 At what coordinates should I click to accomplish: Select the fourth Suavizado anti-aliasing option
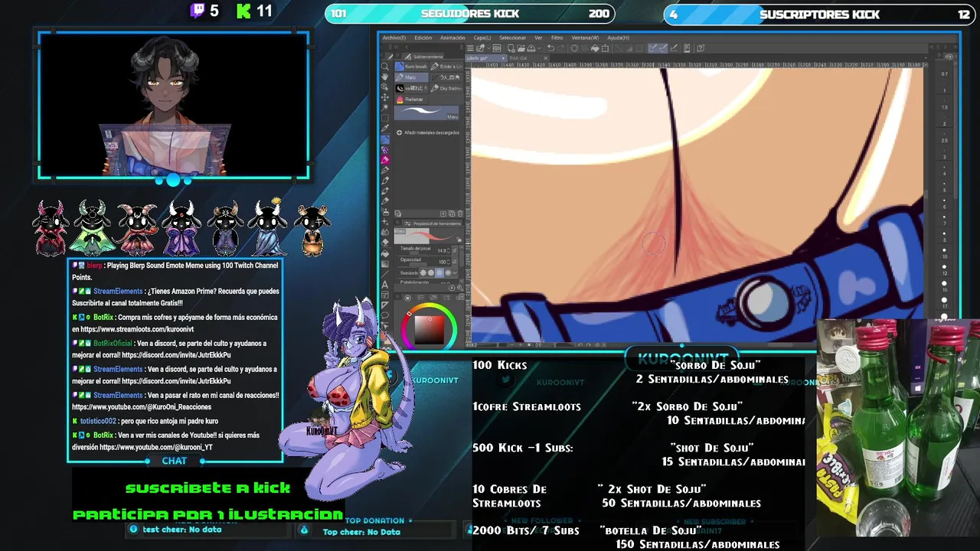[448, 273]
